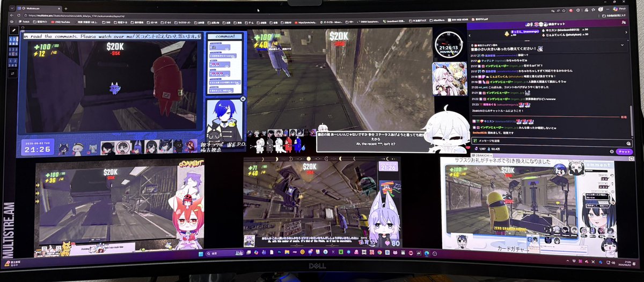The width and height of the screenshot is (644, 282).
Task: Collapse the pinned chat message chevron
Action: coord(622,45)
